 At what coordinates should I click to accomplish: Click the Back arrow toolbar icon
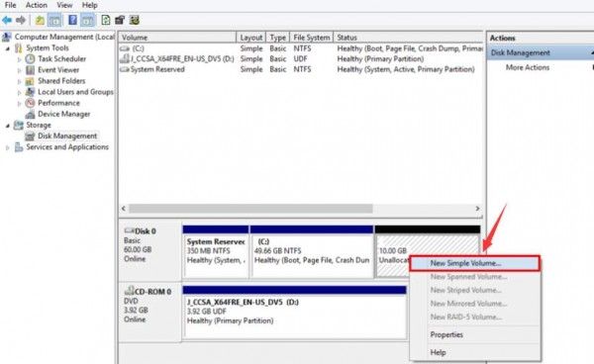[x=7, y=20]
